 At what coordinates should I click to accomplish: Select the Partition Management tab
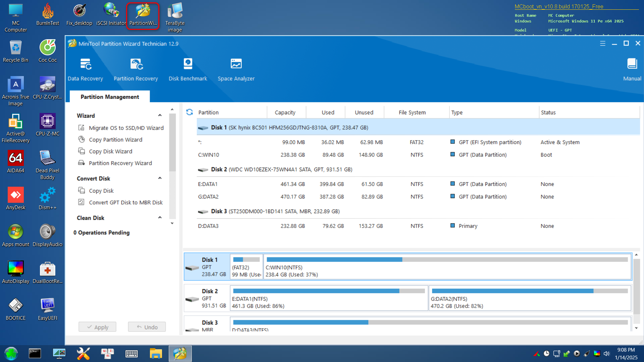pyautogui.click(x=110, y=97)
